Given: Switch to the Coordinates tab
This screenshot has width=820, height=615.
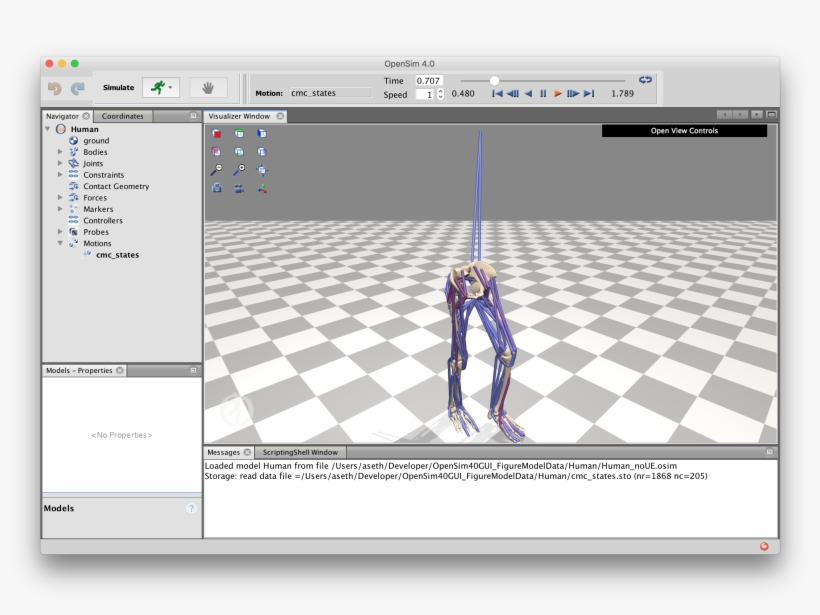Looking at the screenshot, I should pos(123,116).
